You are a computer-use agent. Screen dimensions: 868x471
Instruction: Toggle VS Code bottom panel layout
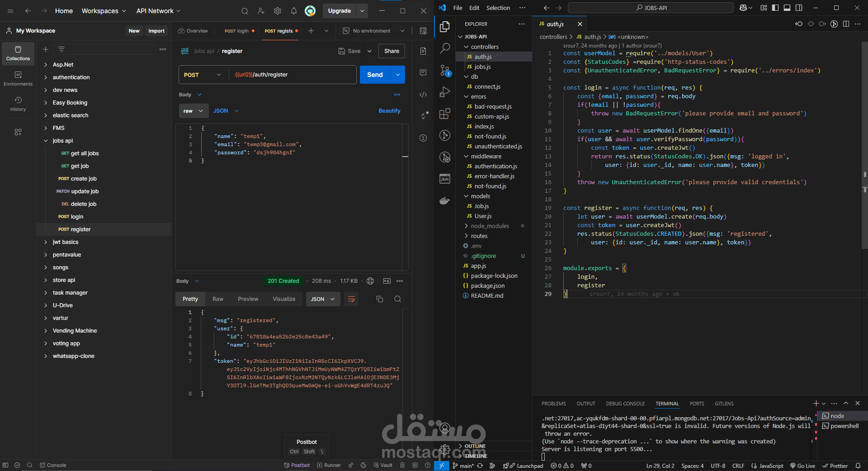[x=787, y=8]
